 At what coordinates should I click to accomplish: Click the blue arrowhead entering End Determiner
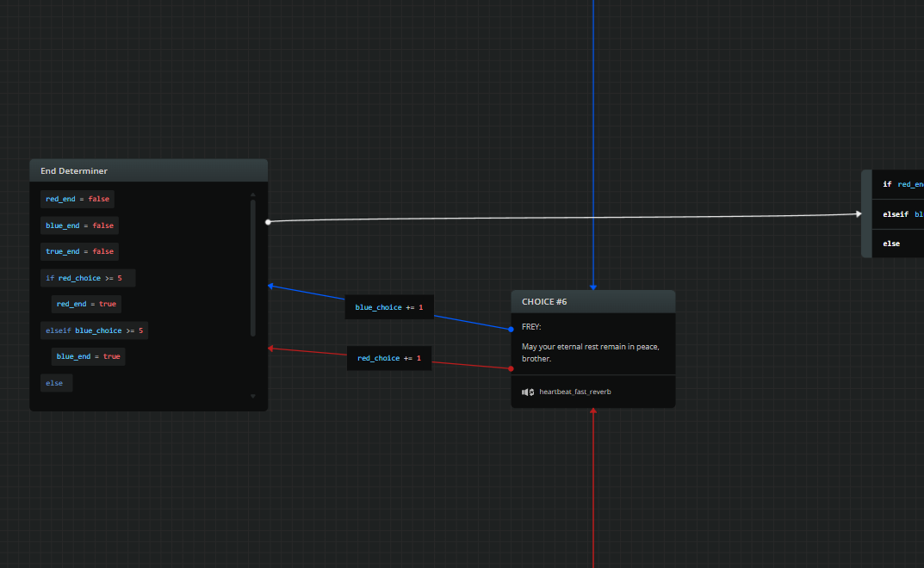(271, 286)
